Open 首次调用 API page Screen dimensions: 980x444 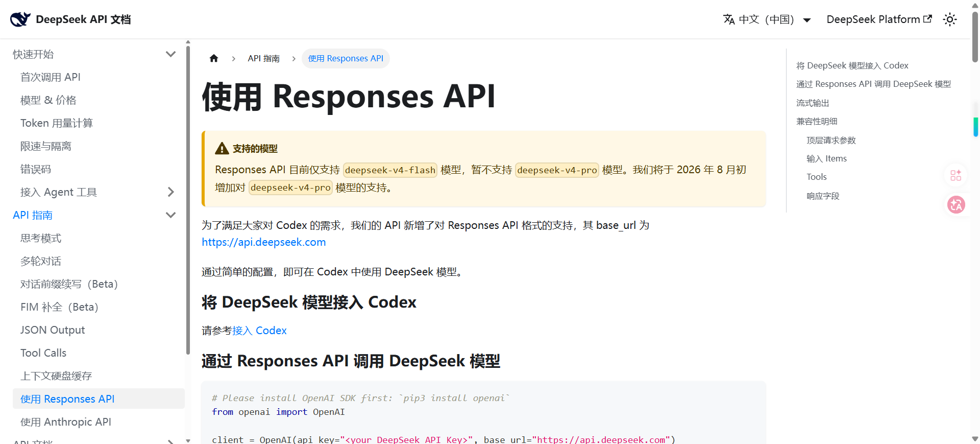tap(51, 77)
